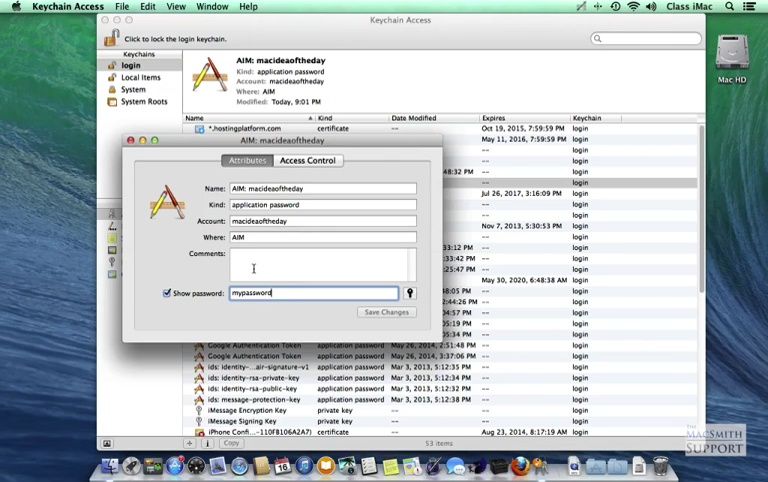Open the File menu

[x=122, y=6]
